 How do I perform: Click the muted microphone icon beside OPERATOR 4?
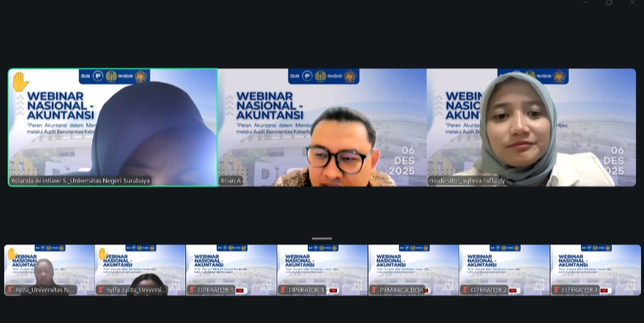(x=556, y=290)
